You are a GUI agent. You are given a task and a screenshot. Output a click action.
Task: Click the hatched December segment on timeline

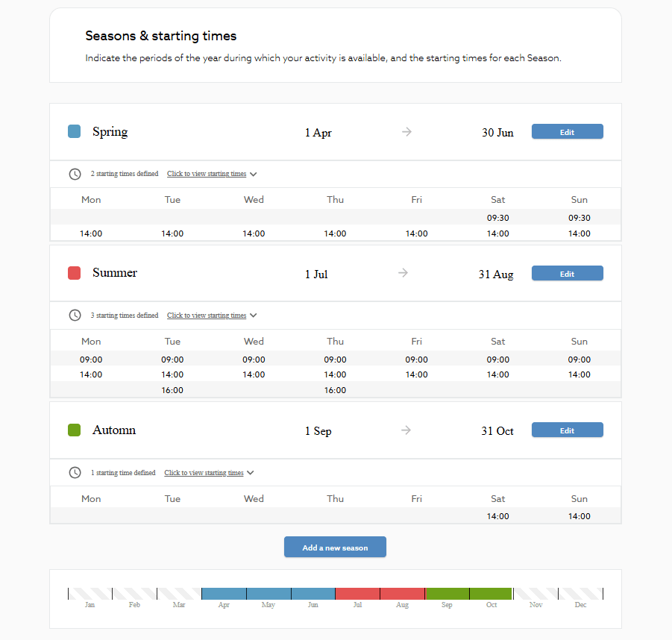click(x=581, y=594)
